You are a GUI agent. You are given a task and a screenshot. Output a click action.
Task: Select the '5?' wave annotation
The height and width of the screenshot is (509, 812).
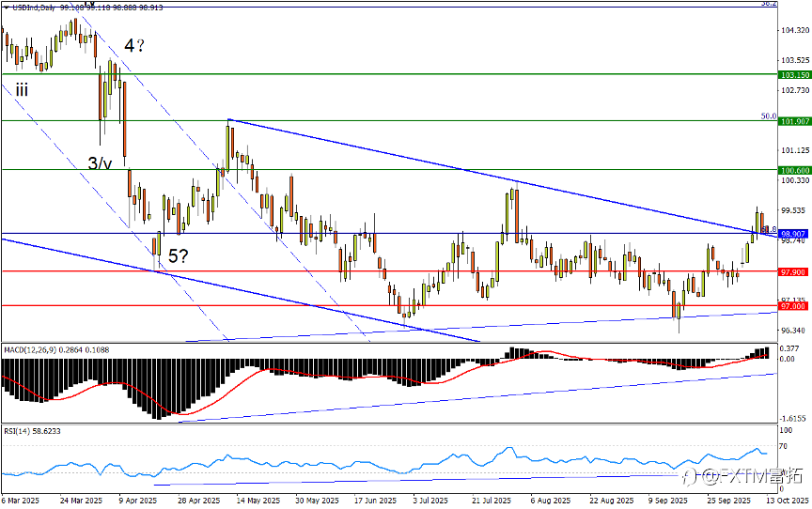point(179,255)
